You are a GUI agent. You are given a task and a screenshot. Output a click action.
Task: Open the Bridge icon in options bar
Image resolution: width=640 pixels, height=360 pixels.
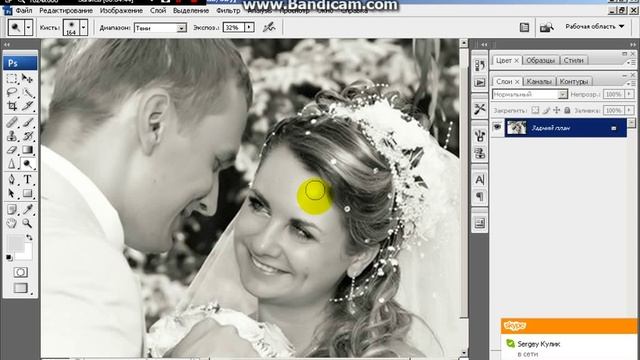click(547, 27)
